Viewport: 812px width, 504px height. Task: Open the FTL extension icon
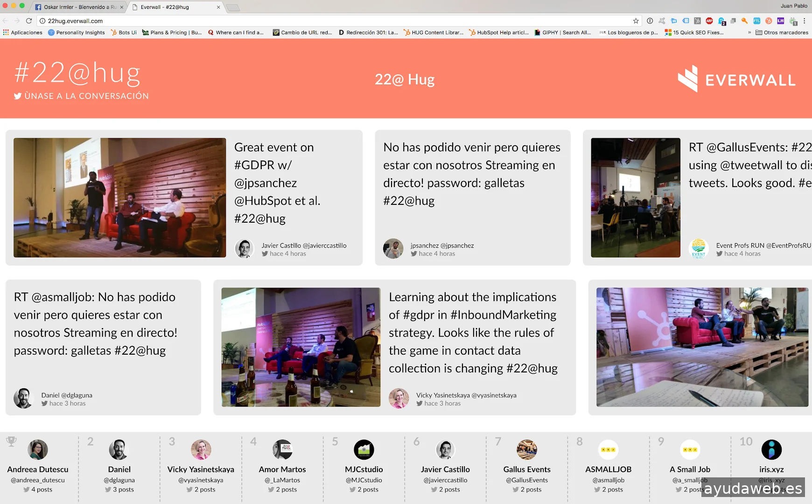tap(756, 21)
